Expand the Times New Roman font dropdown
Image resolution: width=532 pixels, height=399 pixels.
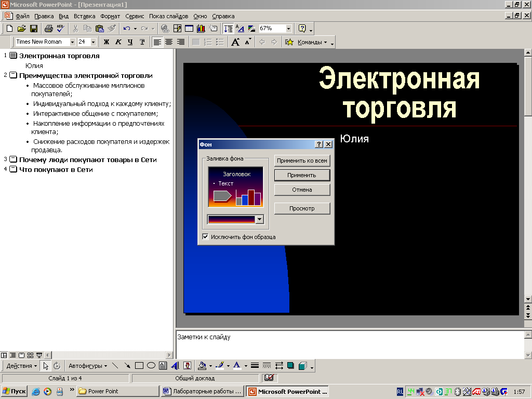pos(72,42)
